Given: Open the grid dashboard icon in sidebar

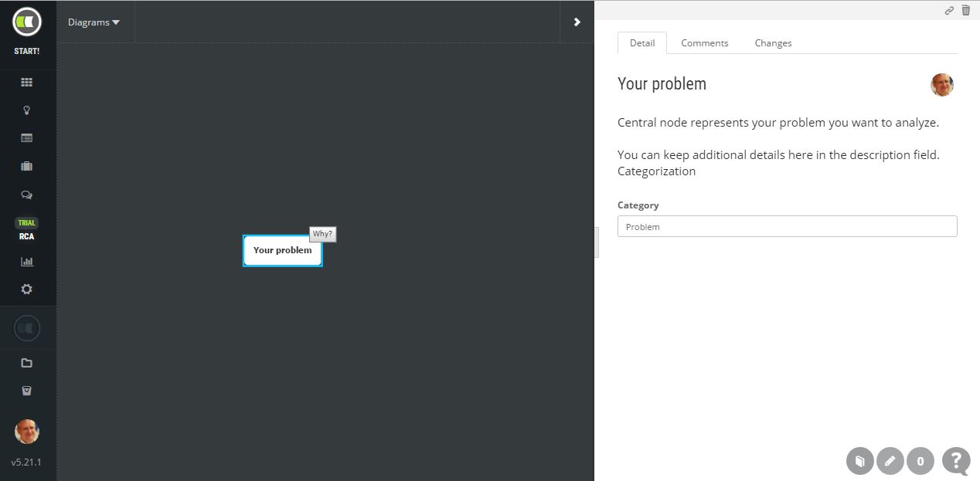Looking at the screenshot, I should pos(27,82).
